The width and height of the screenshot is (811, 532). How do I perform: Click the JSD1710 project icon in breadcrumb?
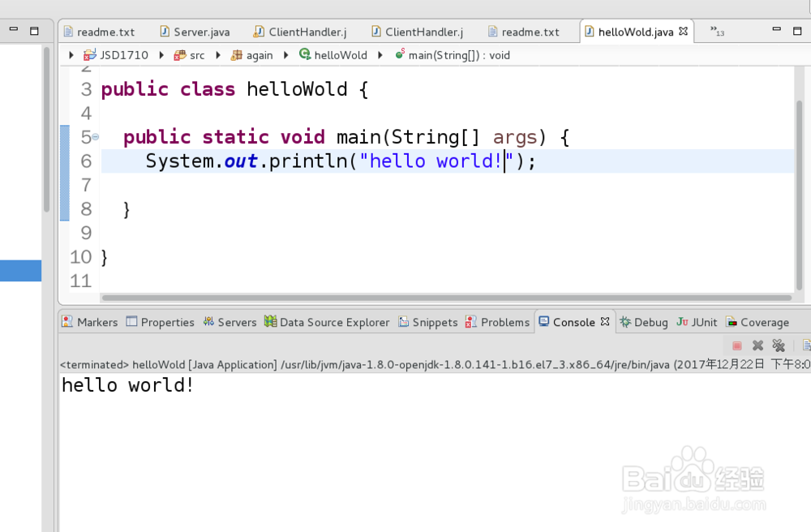tap(90, 55)
